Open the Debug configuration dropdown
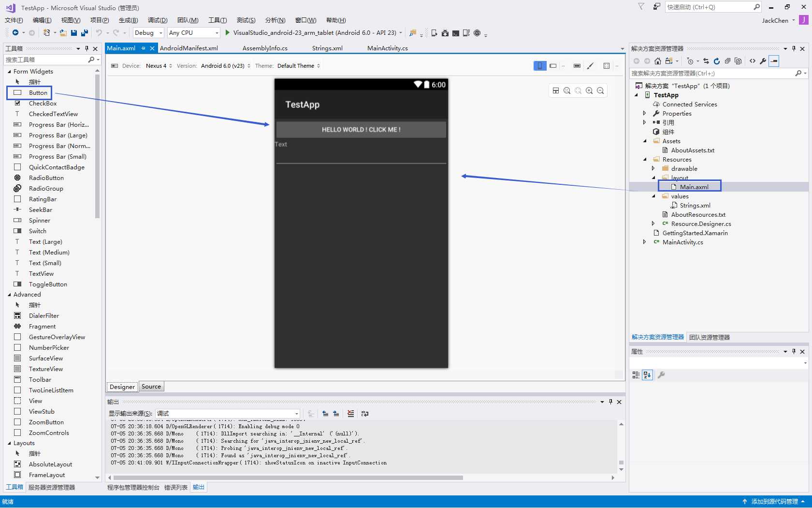The width and height of the screenshot is (812, 508). 149,33
